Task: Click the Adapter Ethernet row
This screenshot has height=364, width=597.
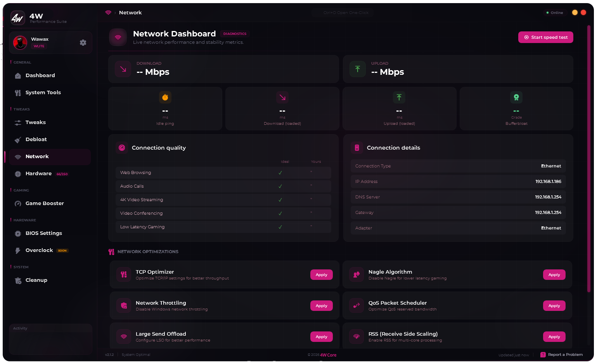Action: pyautogui.click(x=458, y=228)
